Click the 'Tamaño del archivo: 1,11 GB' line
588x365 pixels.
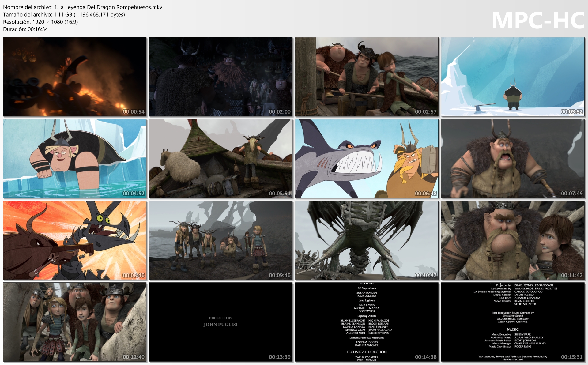point(64,14)
